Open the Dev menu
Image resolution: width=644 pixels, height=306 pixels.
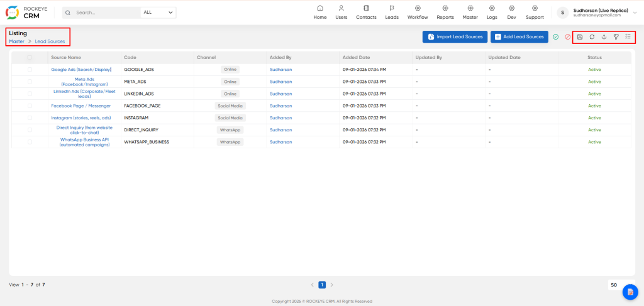point(511,13)
